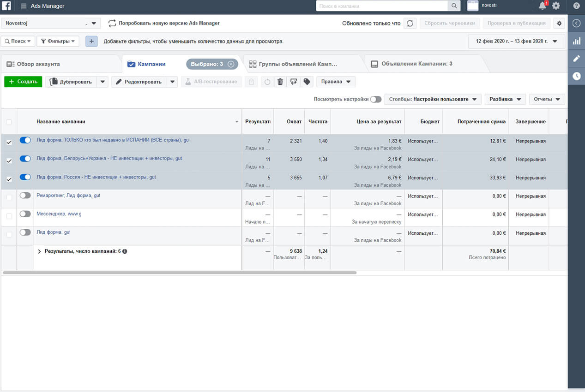The height and width of the screenshot is (392, 585).
Task: Open the date range dropdown
Action: tap(517, 41)
